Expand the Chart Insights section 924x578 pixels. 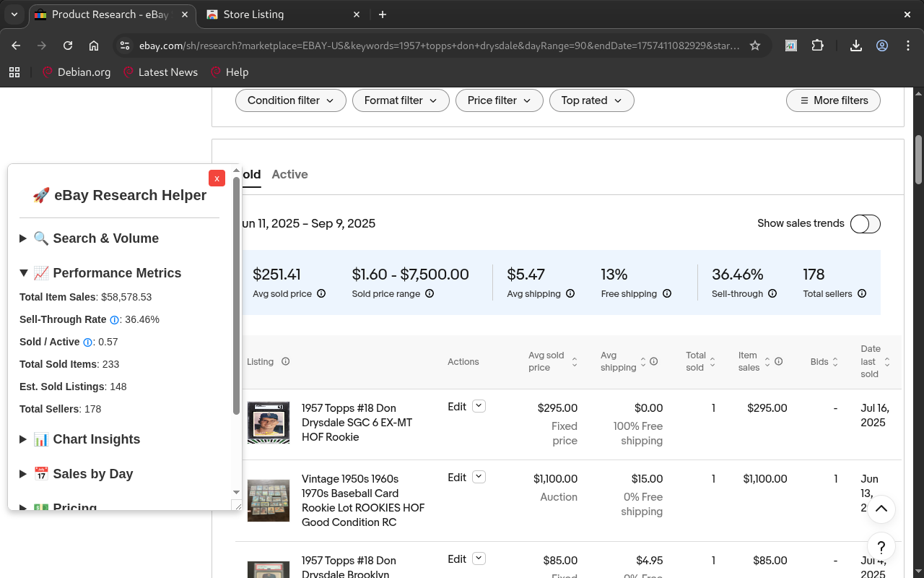(x=79, y=439)
